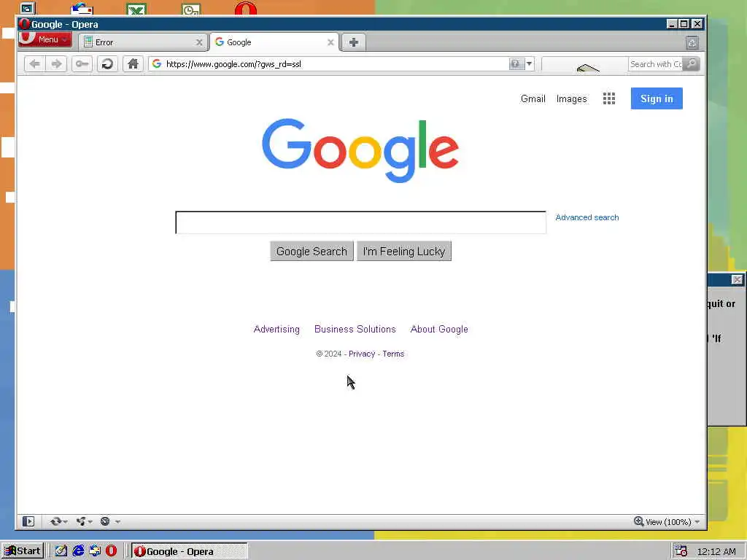Click the Search with field

(655, 64)
